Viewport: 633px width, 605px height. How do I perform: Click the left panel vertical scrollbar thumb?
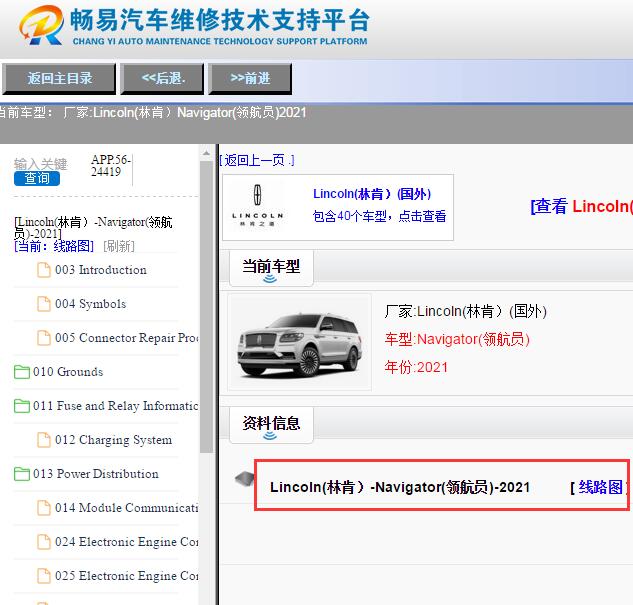click(206, 307)
